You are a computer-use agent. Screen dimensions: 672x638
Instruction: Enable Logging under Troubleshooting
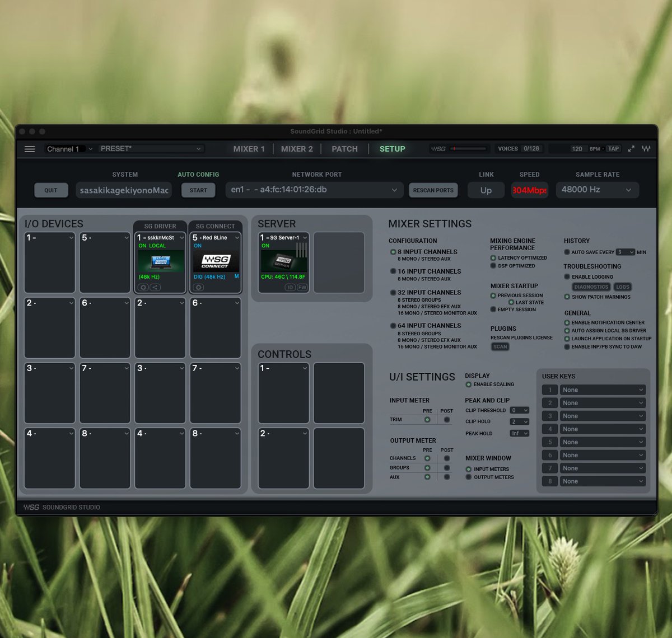567,277
